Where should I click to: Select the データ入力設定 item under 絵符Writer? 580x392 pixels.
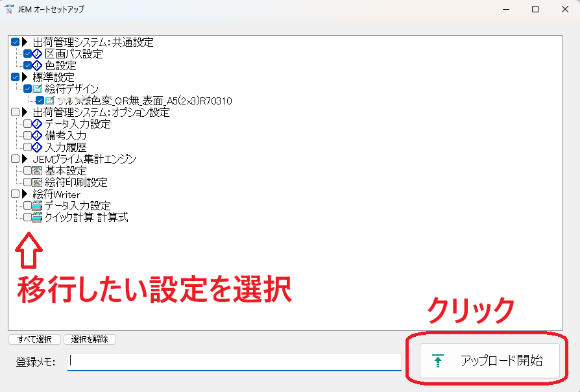[x=78, y=206]
